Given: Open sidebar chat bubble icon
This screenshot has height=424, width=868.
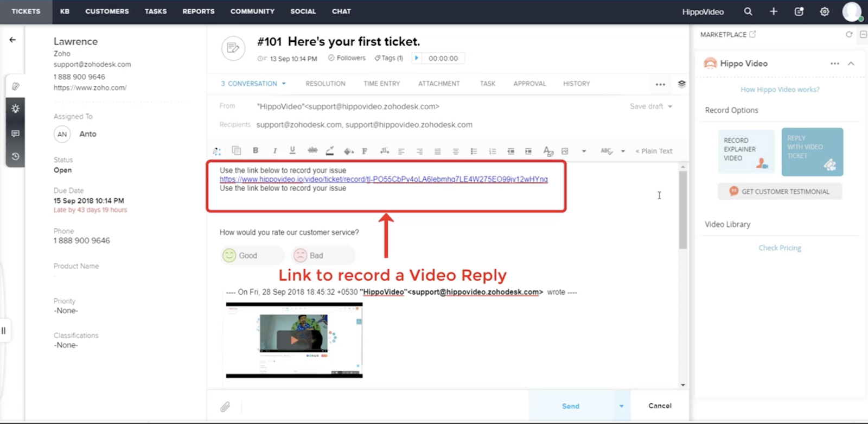Looking at the screenshot, I should 15,134.
